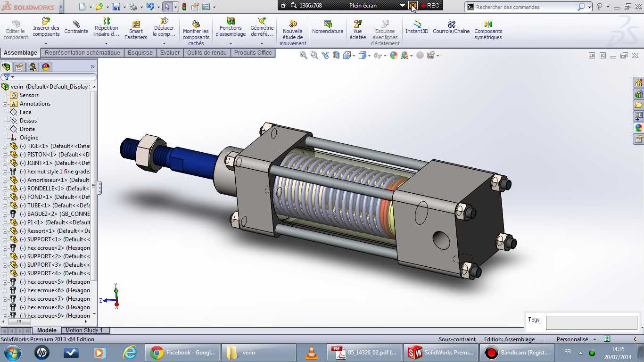Screen dimensions: 644x362
Task: Click Edit appearance color ball icon
Action: pos(394,55)
